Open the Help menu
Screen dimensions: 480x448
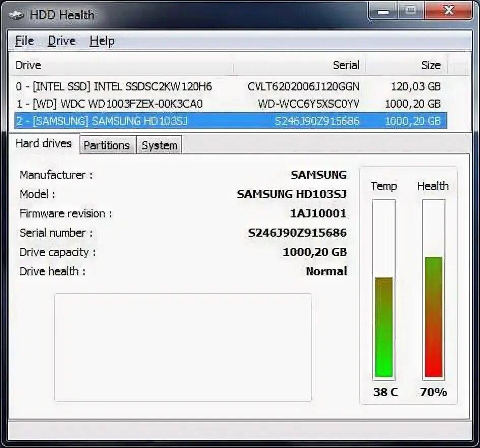tap(102, 41)
